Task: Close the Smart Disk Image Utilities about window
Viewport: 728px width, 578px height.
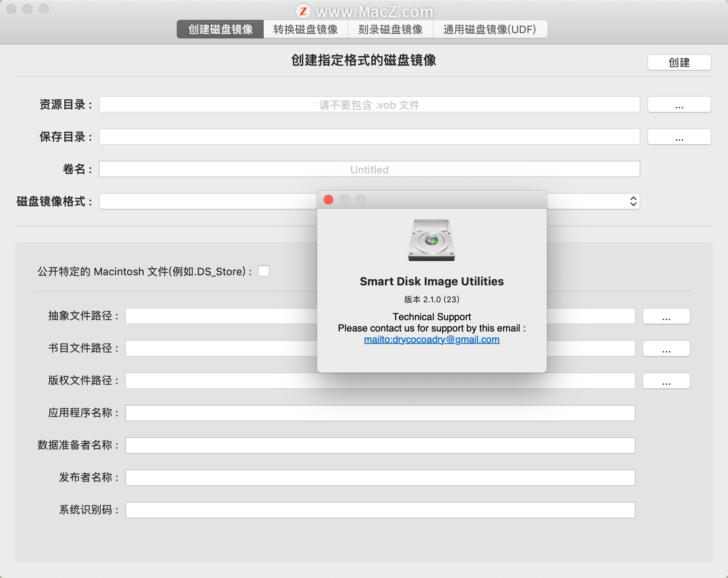Action: pyautogui.click(x=328, y=200)
